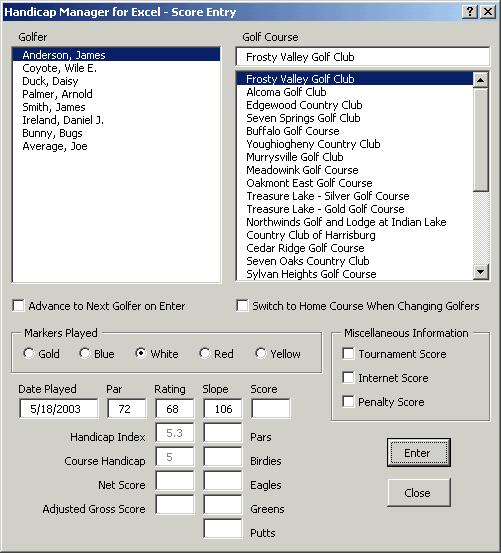This screenshot has height=553, width=501.
Task: Click the Score input field
Action: 271,409
